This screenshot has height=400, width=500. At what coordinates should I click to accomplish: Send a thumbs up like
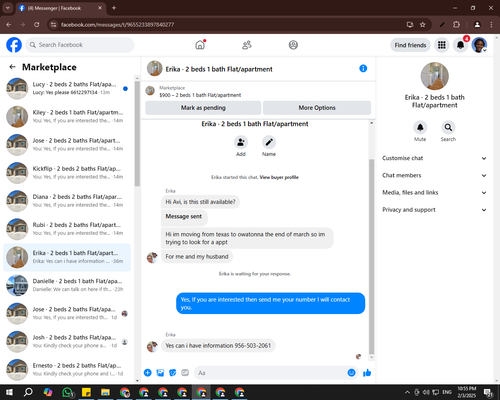[367, 373]
